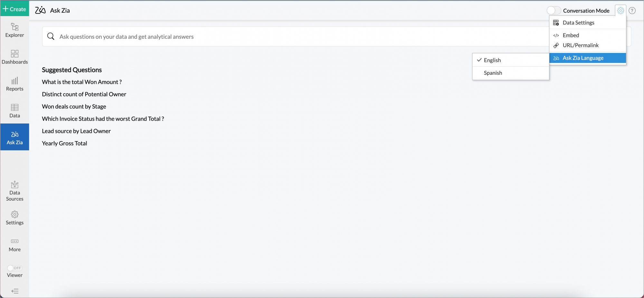This screenshot has height=298, width=644.
Task: Select the Ask Zia sidebar icon
Action: [14, 137]
